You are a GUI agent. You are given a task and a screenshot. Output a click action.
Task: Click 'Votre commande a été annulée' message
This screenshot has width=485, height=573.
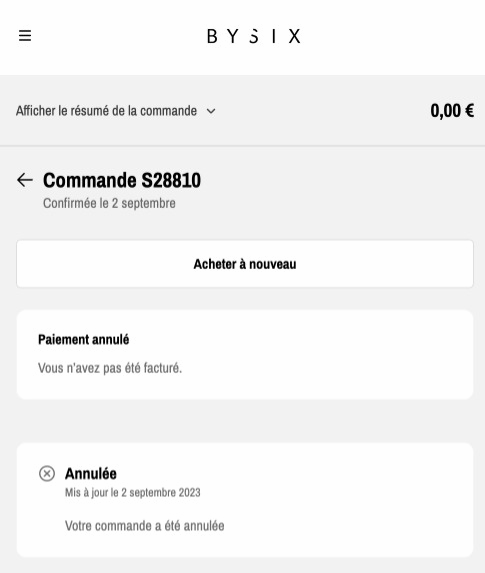(145, 526)
